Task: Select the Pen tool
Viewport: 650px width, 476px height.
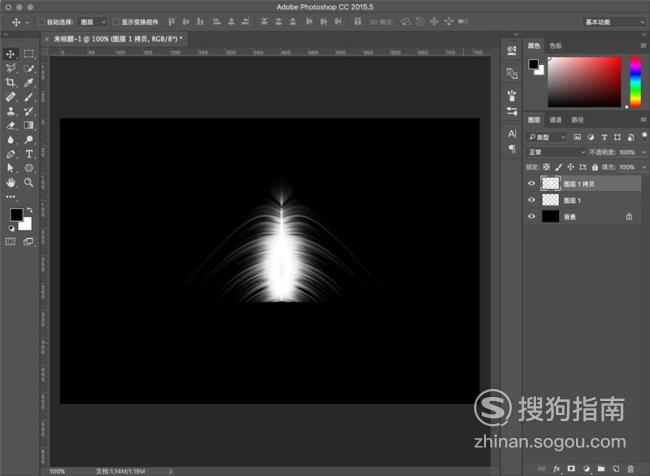Action: tap(10, 154)
